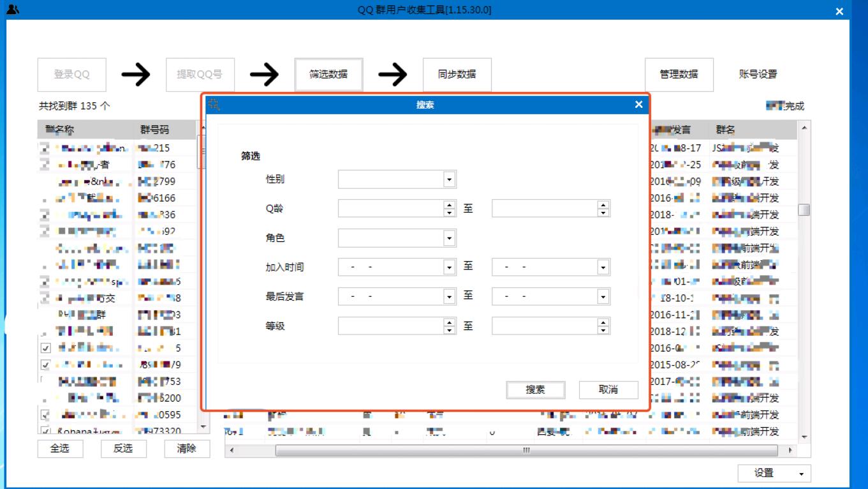Click the '共找到群 135 个' count text
Viewport: 868px width, 489px height.
click(x=74, y=106)
